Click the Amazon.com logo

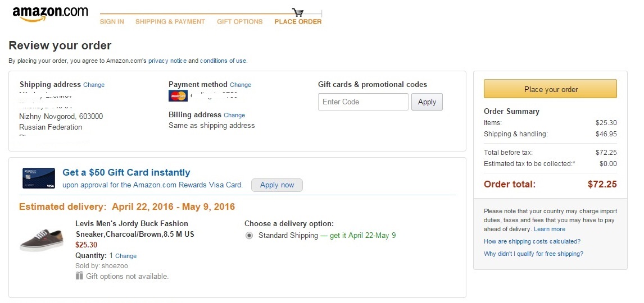[x=50, y=14]
